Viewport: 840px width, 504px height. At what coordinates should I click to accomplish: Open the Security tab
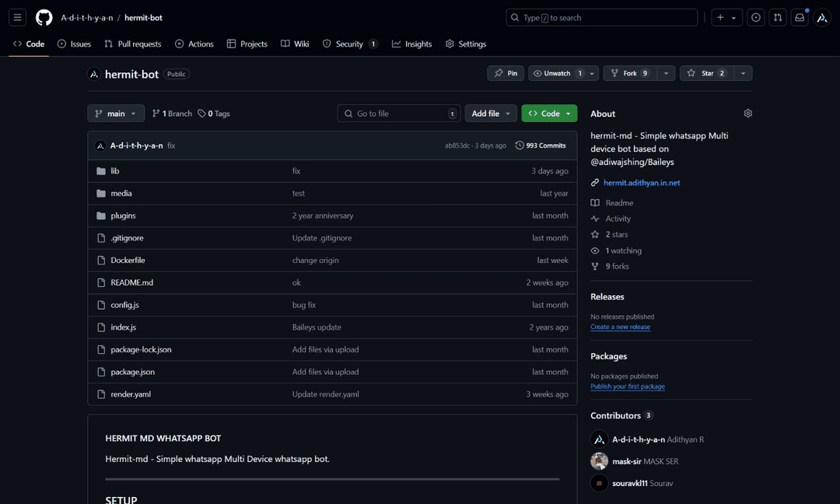pos(350,44)
